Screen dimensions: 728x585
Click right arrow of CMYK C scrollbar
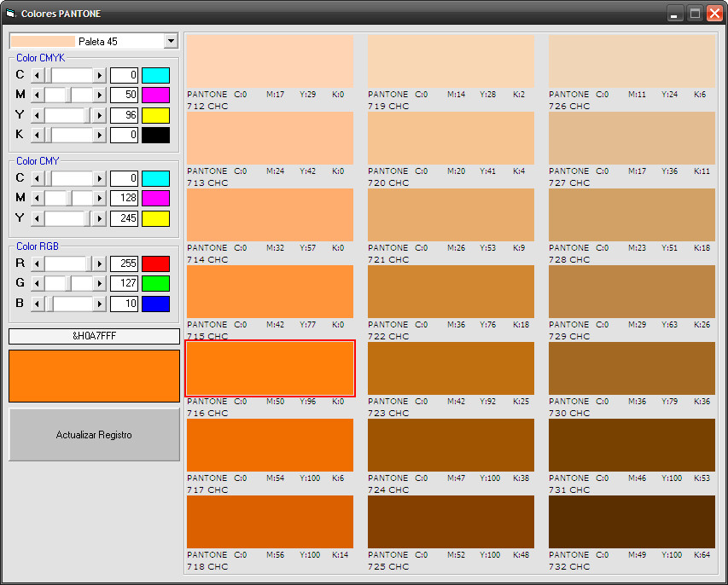tap(99, 75)
